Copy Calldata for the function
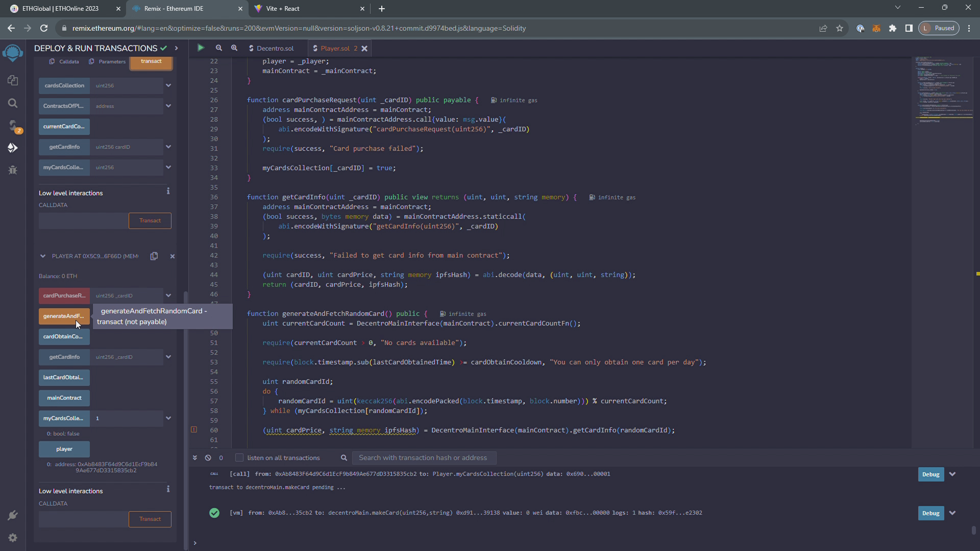The height and width of the screenshot is (551, 980). pyautogui.click(x=64, y=62)
